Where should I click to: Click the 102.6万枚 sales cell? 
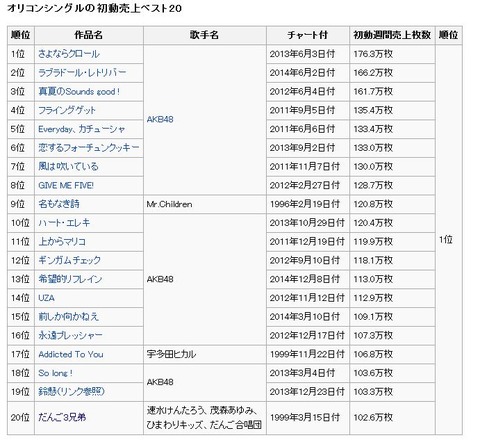click(x=392, y=418)
